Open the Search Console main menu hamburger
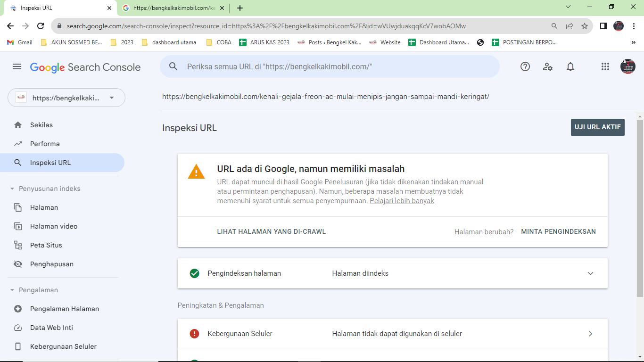644x362 pixels. [17, 67]
